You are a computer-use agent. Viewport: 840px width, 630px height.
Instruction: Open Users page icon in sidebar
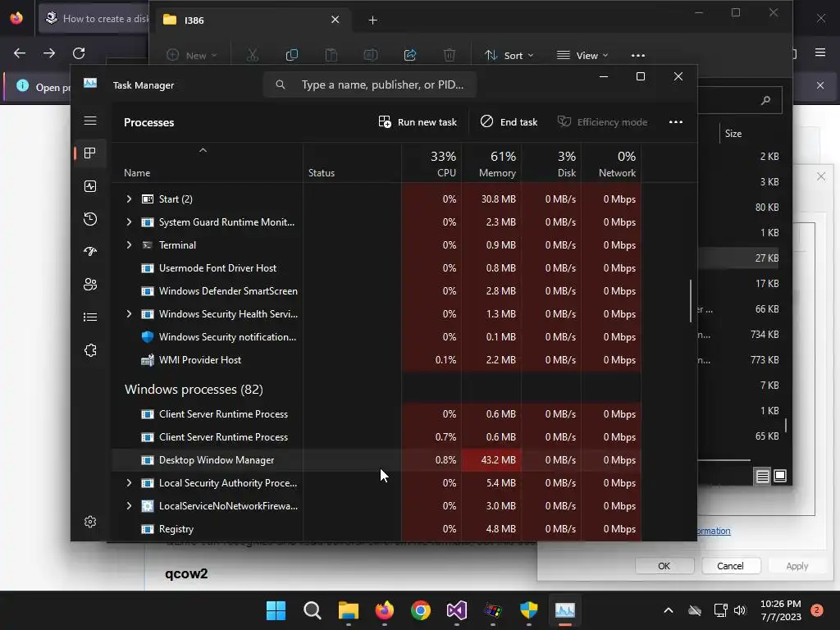coord(90,285)
